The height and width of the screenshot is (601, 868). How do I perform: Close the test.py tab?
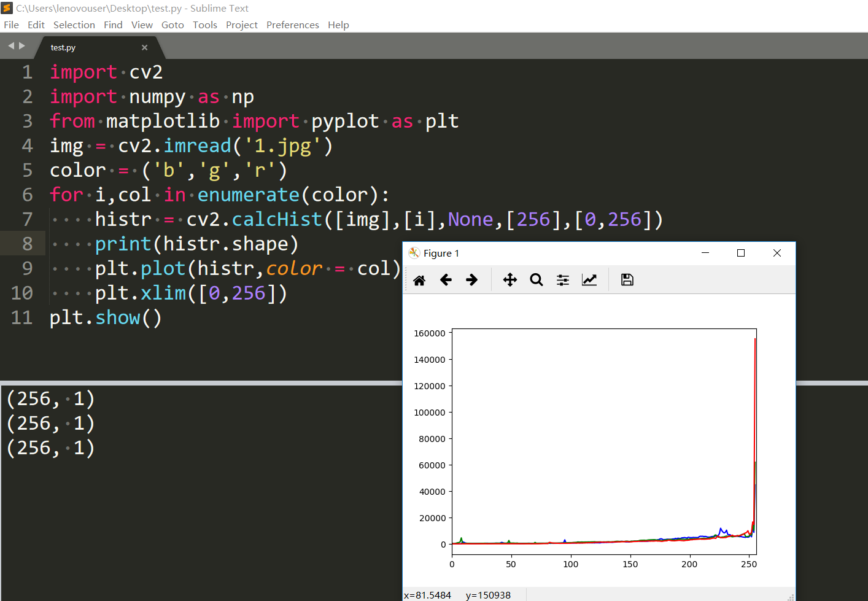pos(145,47)
